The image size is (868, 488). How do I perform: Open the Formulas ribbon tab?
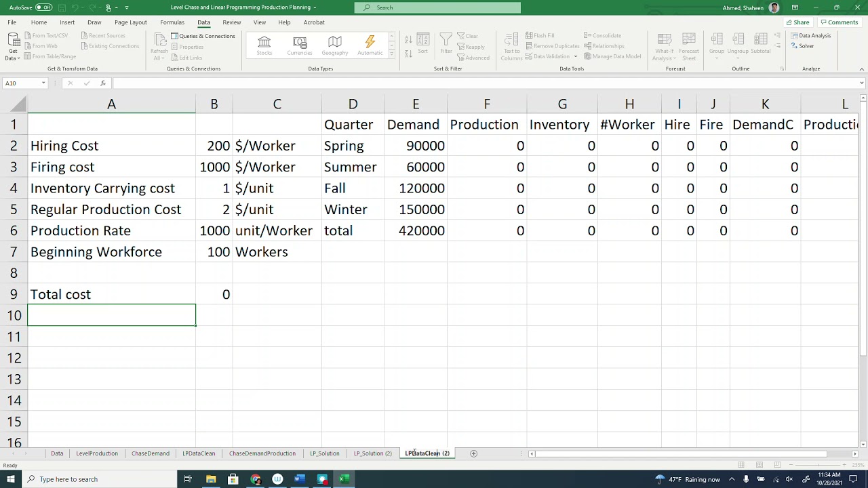click(172, 22)
